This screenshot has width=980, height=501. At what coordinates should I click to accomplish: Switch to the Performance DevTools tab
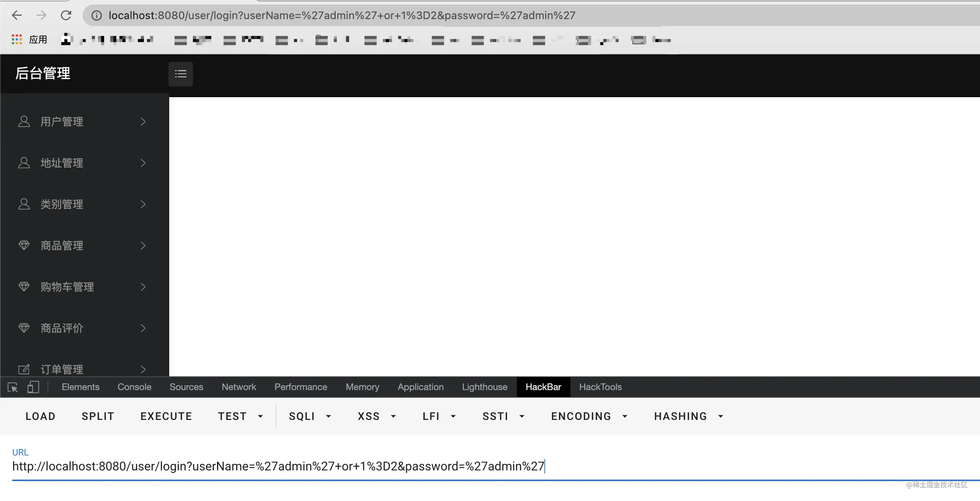click(301, 387)
